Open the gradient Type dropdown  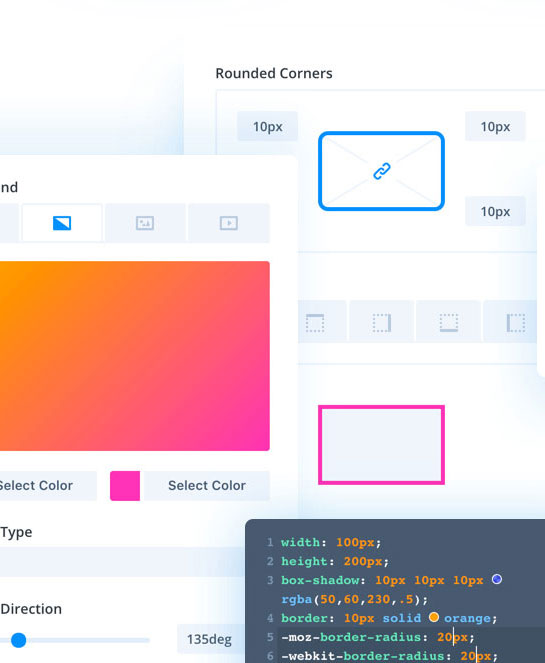(122, 562)
